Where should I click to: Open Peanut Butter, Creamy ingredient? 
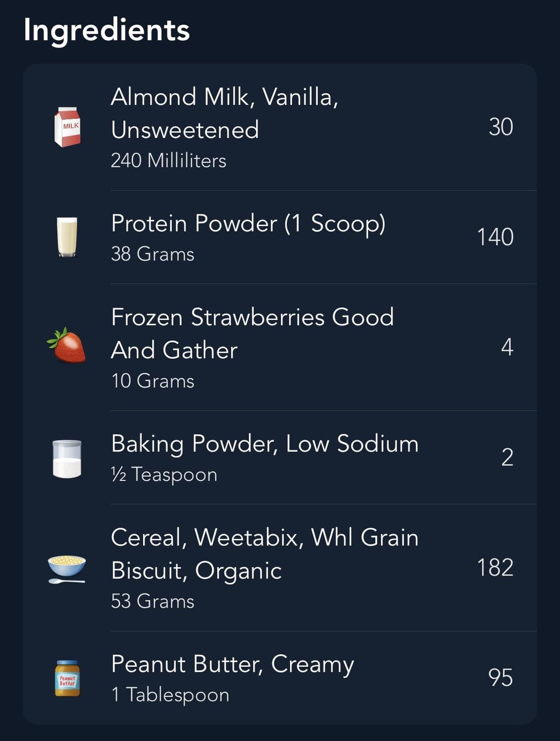[280, 678]
